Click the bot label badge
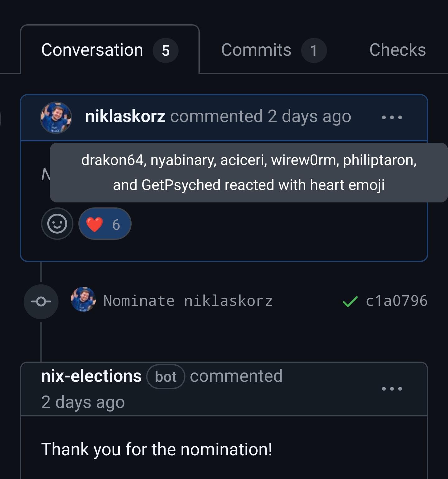The image size is (448, 479). [166, 377]
